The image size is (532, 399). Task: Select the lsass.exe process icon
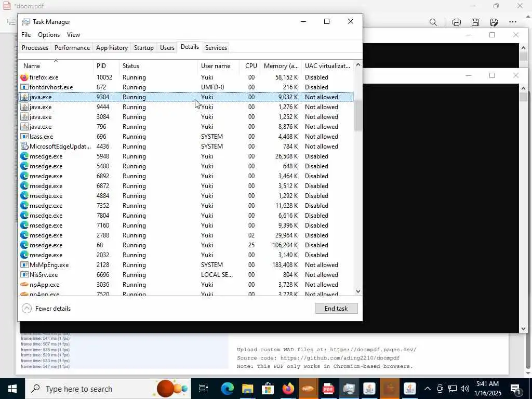(24, 137)
